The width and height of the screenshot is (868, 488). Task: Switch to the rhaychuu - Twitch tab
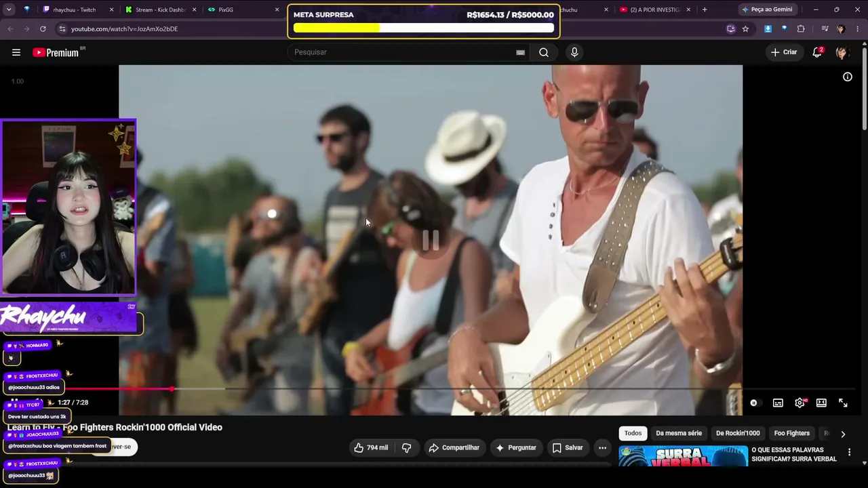click(x=75, y=9)
